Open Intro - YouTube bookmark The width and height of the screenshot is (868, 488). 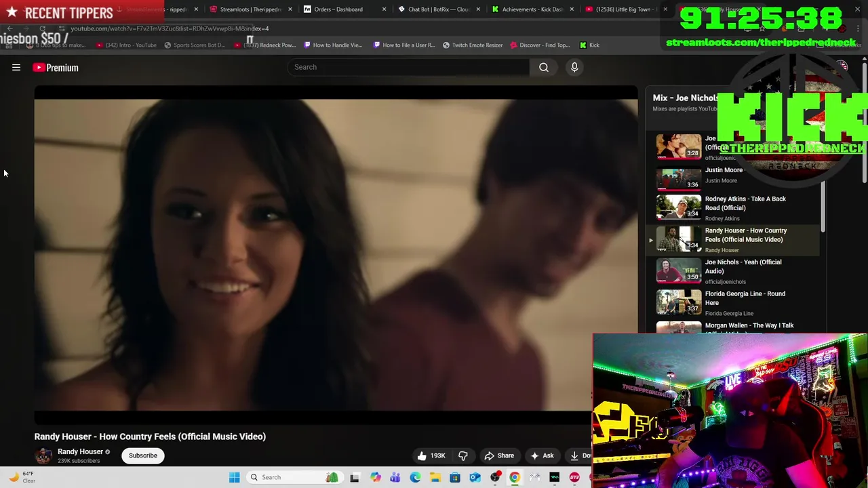click(x=127, y=45)
